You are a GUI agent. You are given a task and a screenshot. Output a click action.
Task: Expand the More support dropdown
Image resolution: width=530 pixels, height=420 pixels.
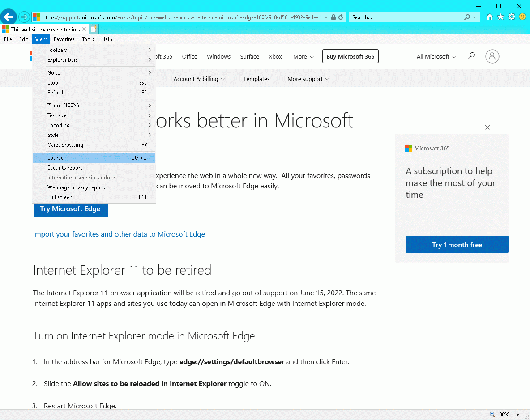[308, 79]
